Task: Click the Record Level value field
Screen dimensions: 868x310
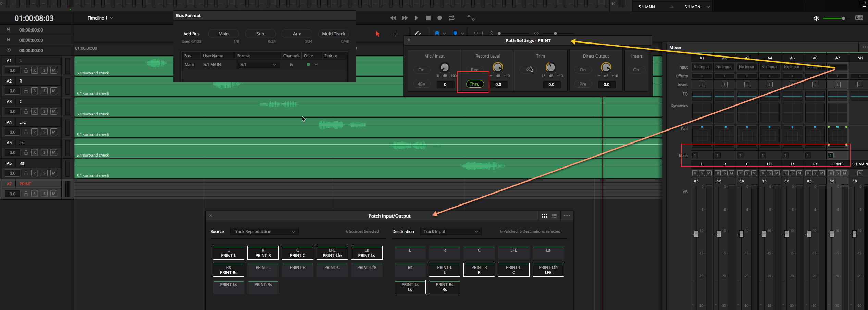Action: tap(498, 84)
